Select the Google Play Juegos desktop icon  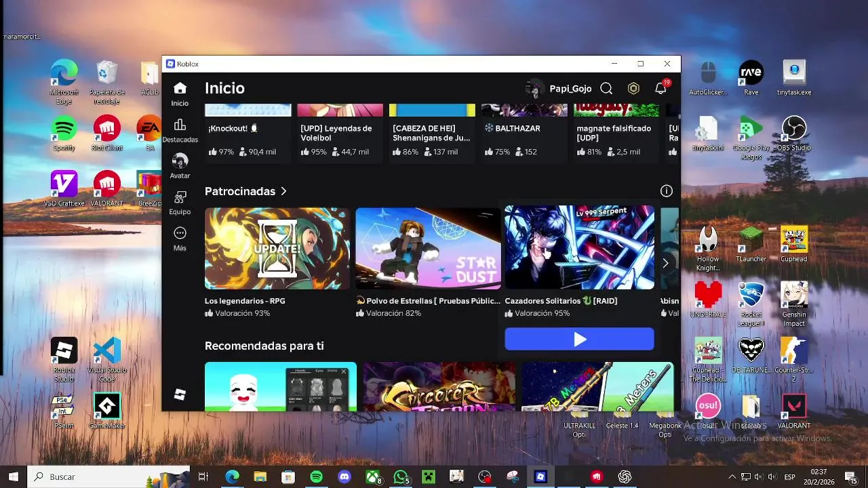751,138
